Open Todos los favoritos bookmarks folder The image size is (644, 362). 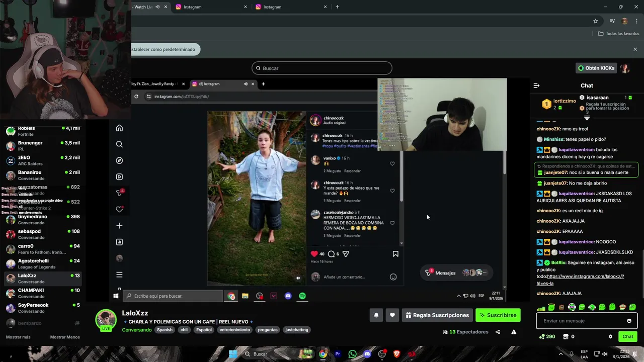click(x=618, y=34)
